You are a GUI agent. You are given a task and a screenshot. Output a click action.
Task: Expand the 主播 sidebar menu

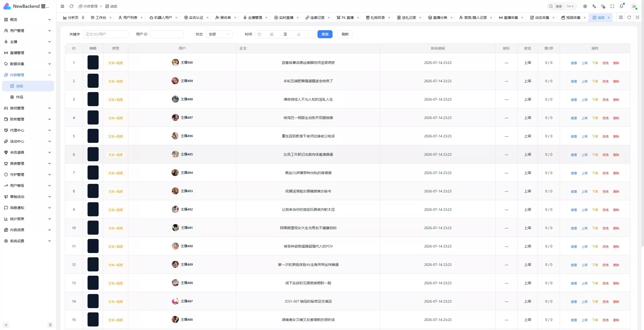pyautogui.click(x=28, y=42)
